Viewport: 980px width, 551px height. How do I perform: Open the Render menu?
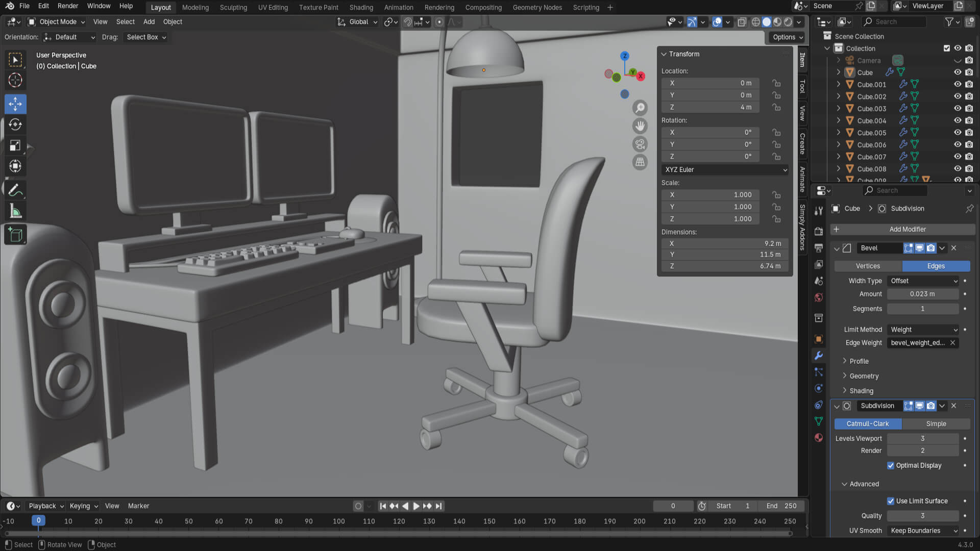pyautogui.click(x=68, y=6)
